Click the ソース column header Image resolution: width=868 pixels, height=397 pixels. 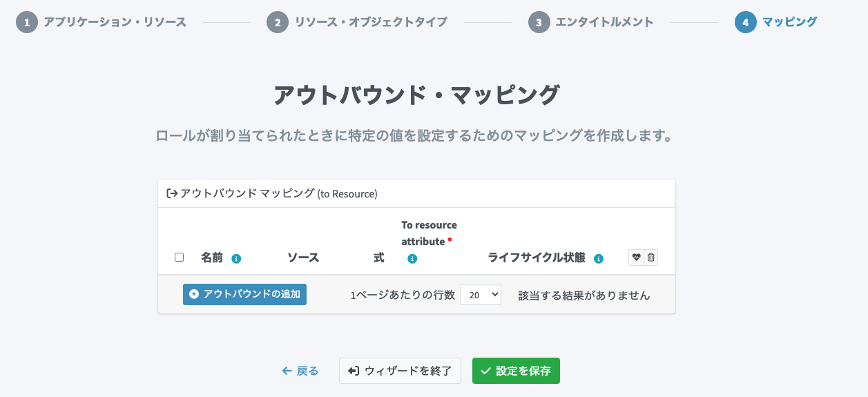pyautogui.click(x=303, y=258)
